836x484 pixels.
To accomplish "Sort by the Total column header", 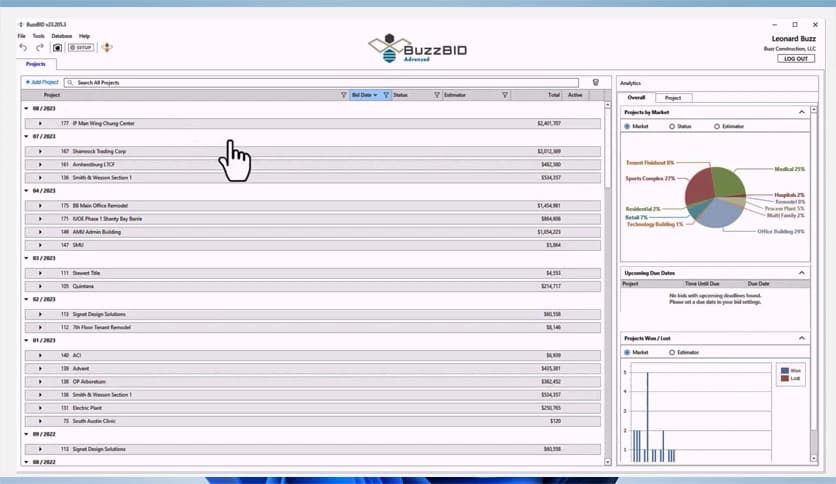I will [554, 95].
